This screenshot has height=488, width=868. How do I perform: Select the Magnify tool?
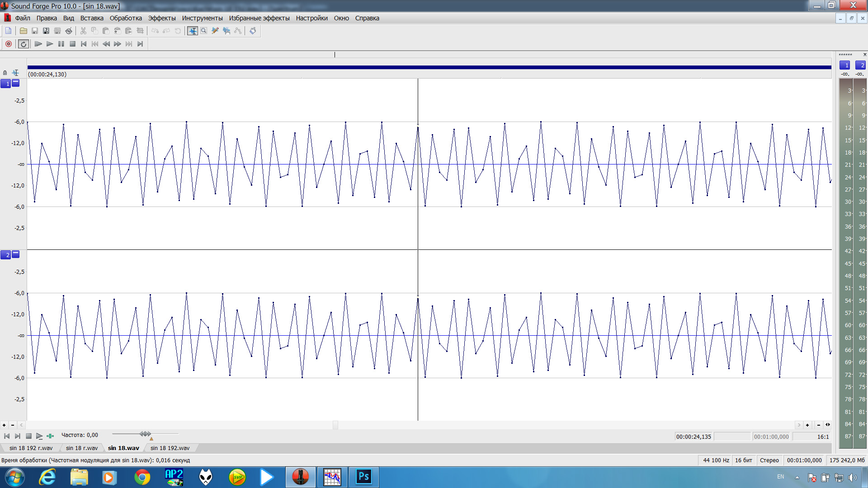pyautogui.click(x=204, y=31)
